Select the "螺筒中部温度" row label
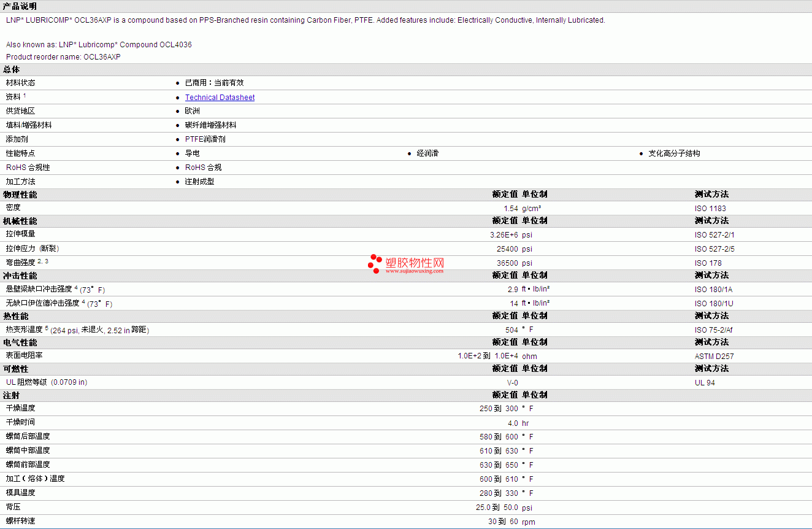This screenshot has height=529, width=812. (x=28, y=450)
